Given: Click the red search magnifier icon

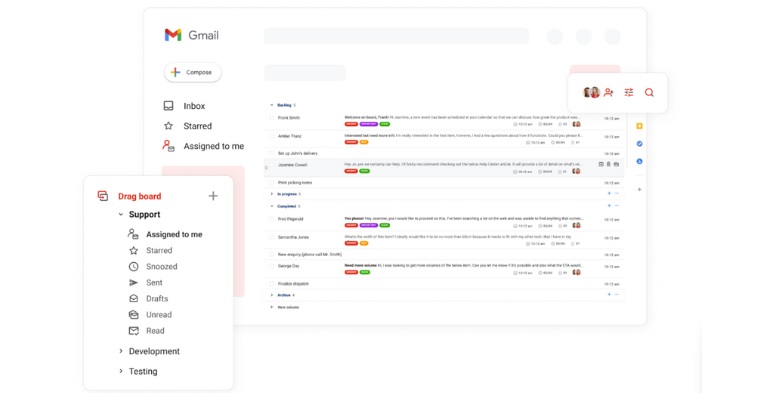Looking at the screenshot, I should point(649,93).
